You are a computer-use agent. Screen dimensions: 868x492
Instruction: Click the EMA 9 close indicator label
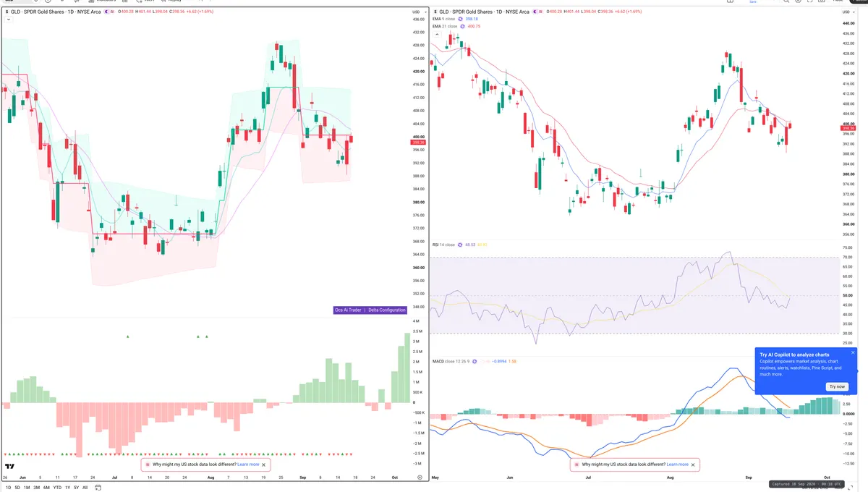point(444,20)
